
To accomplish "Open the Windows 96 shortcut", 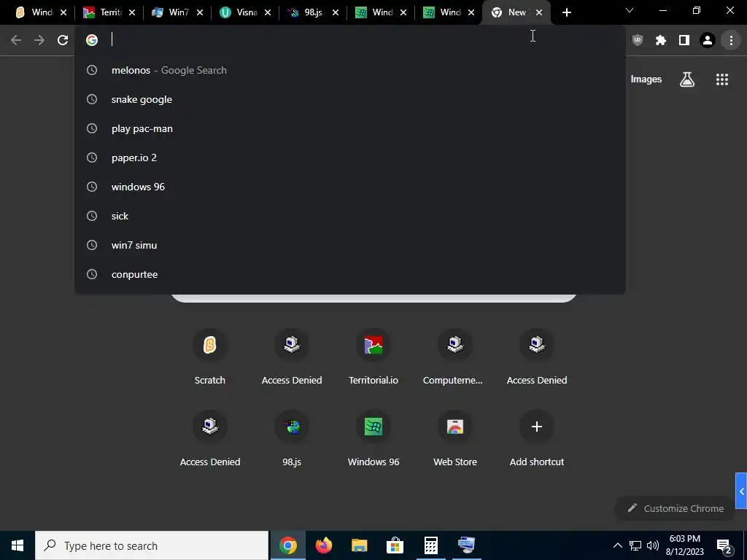I will (373, 439).
